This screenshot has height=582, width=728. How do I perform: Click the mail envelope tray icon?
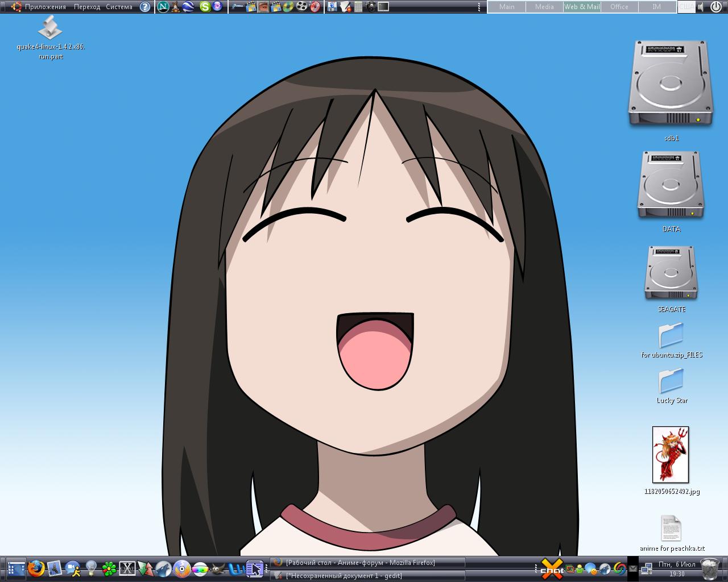(633, 568)
